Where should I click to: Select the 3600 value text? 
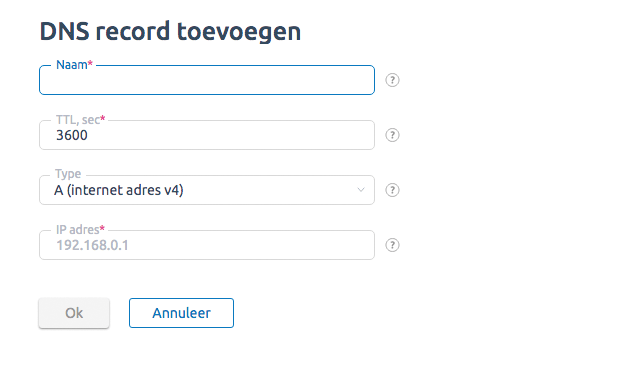72,135
